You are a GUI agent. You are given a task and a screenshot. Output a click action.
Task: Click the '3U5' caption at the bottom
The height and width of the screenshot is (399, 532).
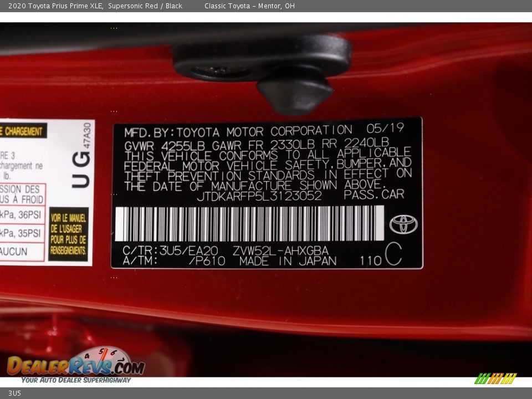14,393
